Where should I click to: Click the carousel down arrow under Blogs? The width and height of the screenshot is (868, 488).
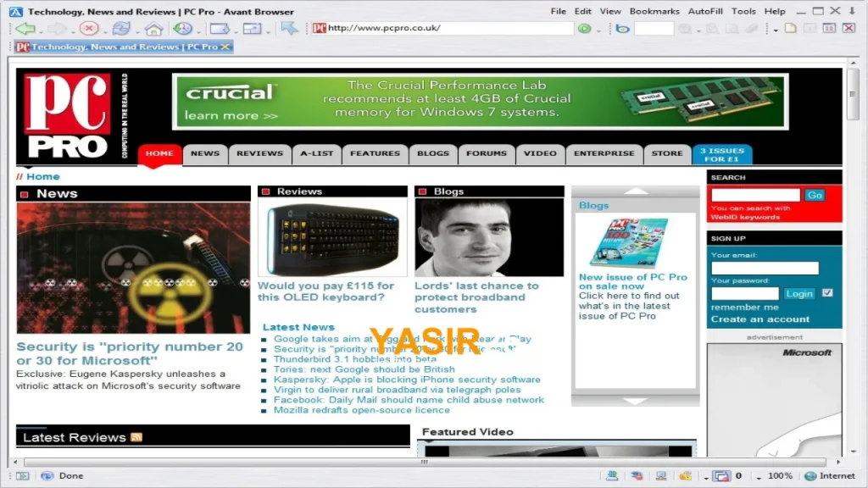point(635,401)
